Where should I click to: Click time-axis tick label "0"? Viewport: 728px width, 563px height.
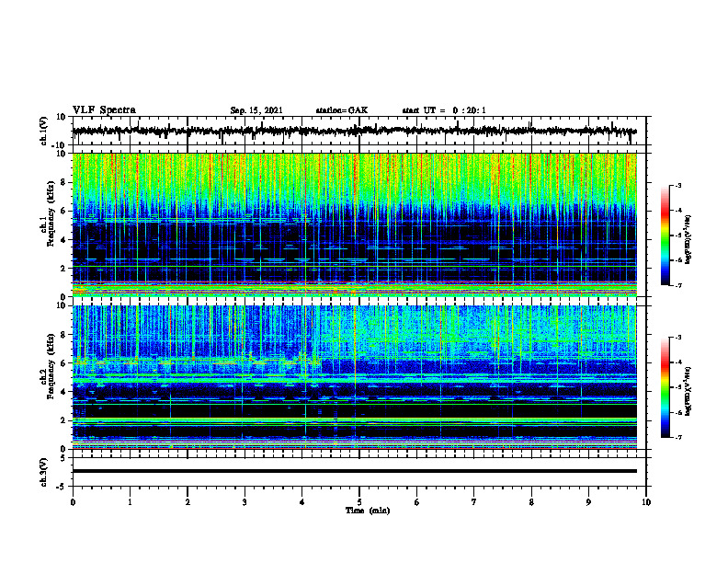pyautogui.click(x=73, y=502)
